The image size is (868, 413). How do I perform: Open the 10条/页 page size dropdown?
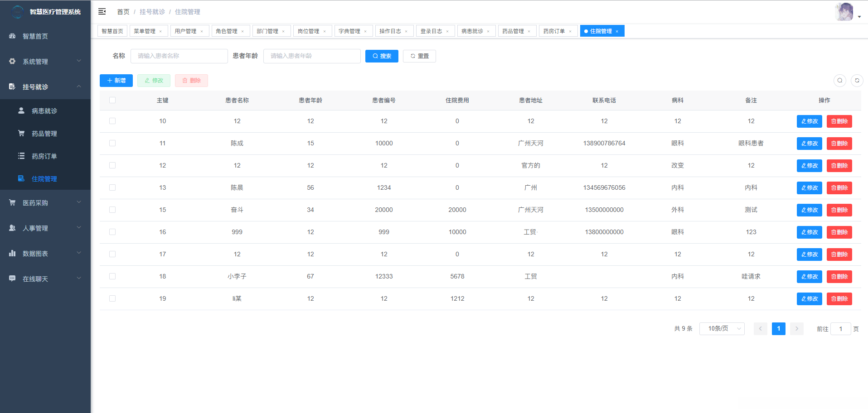[x=722, y=328]
